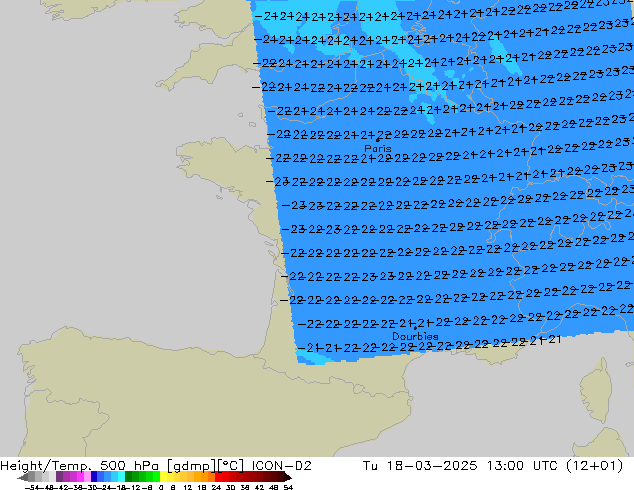Screen dimensions: 634x490
Task: Pick the bright red legend swatch at 24
Action: [218, 477]
